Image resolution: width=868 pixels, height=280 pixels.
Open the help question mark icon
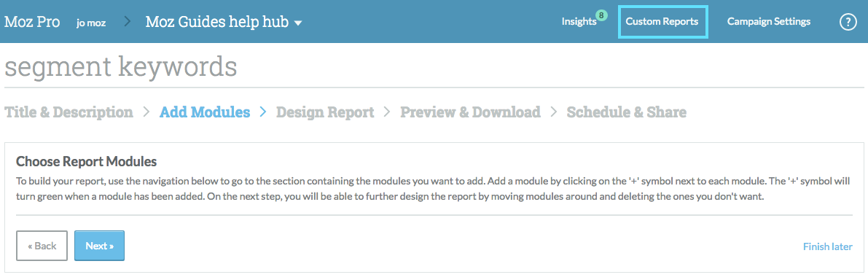(848, 22)
